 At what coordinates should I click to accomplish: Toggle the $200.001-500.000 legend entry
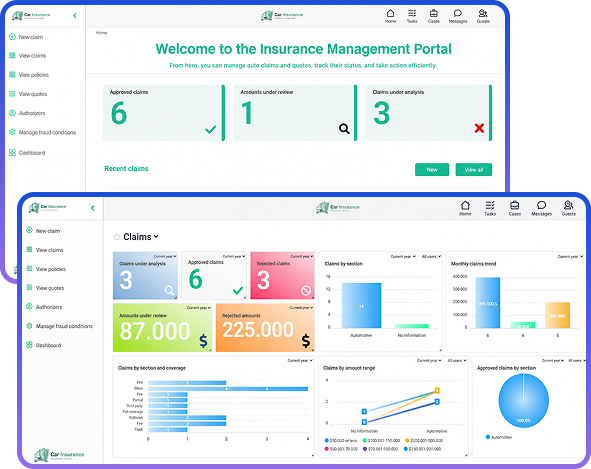tap(424, 440)
